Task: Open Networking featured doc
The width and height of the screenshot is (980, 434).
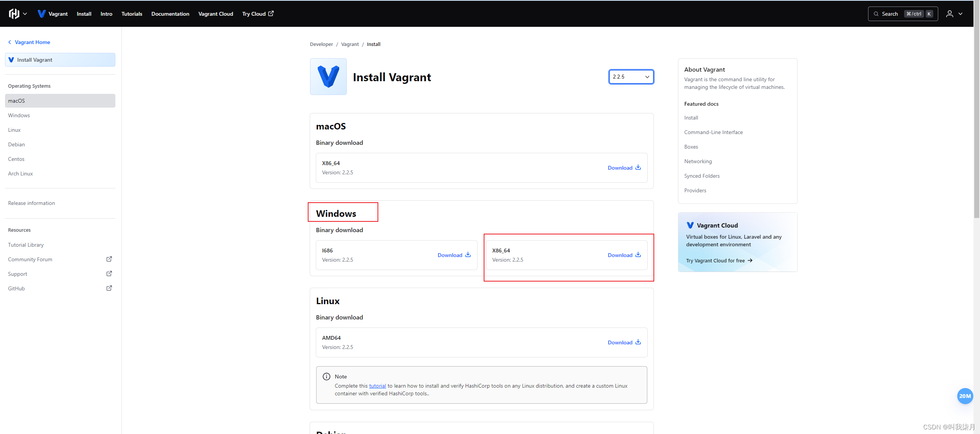Action: coord(698,161)
